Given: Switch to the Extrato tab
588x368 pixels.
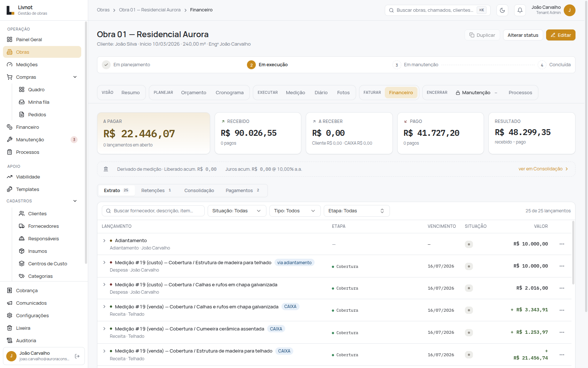Looking at the screenshot, I should click(x=116, y=190).
